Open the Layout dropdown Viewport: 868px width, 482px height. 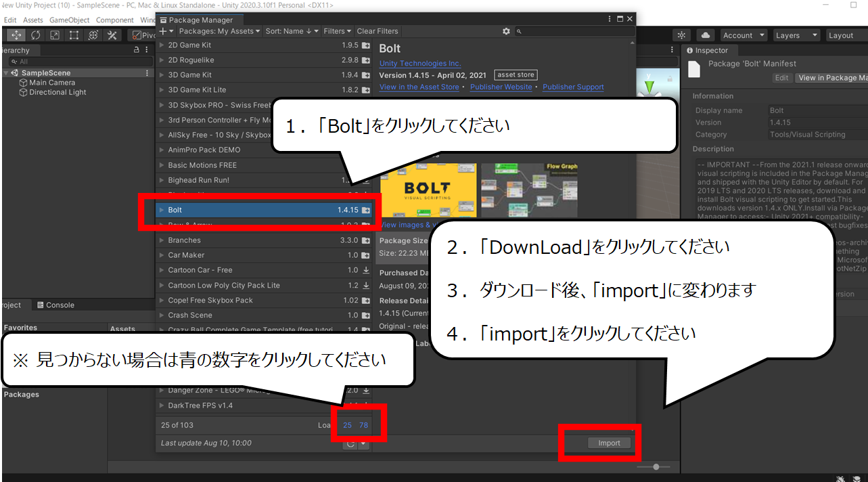[x=846, y=35]
